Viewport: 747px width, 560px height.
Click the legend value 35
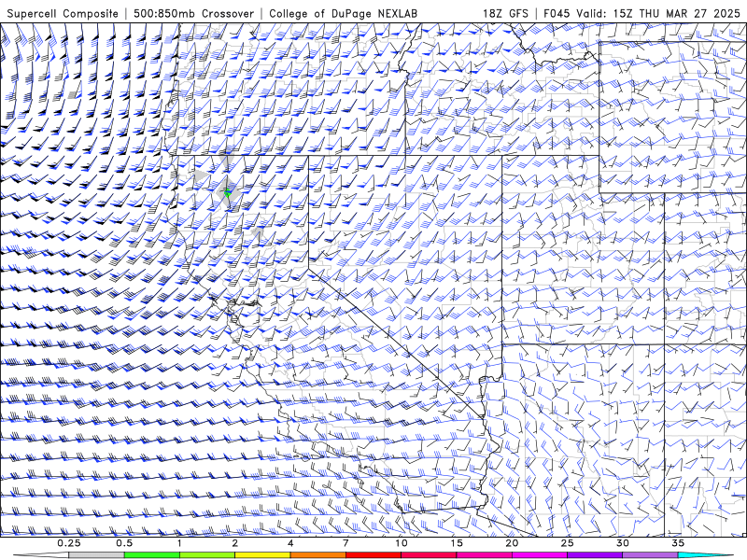678,543
